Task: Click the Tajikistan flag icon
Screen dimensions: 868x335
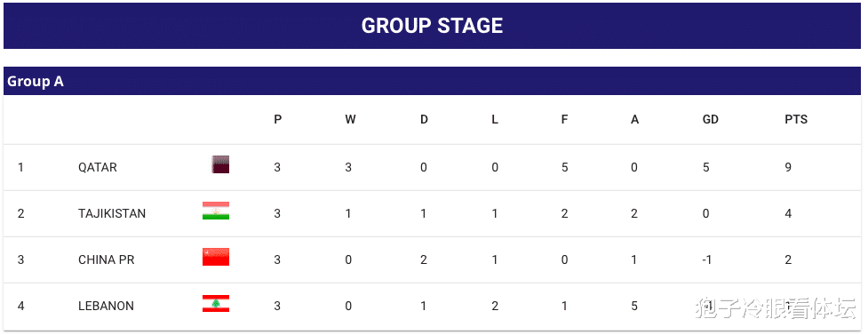Action: coord(216,211)
